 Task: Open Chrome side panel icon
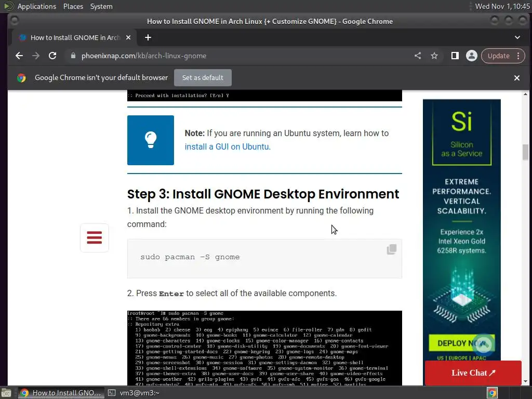click(x=455, y=56)
